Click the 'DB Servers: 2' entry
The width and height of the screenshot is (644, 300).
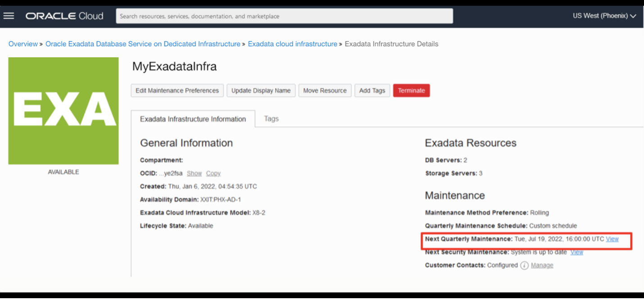coord(446,160)
